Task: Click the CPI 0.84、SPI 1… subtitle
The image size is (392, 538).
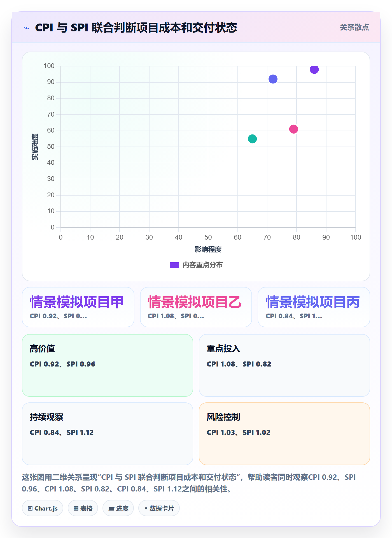Action: coord(294,316)
